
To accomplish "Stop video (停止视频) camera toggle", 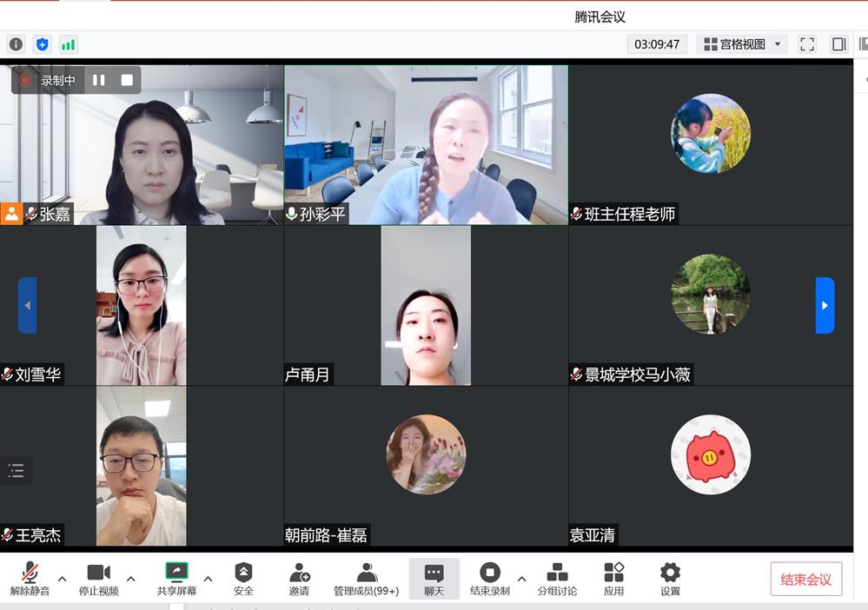I will [99, 579].
